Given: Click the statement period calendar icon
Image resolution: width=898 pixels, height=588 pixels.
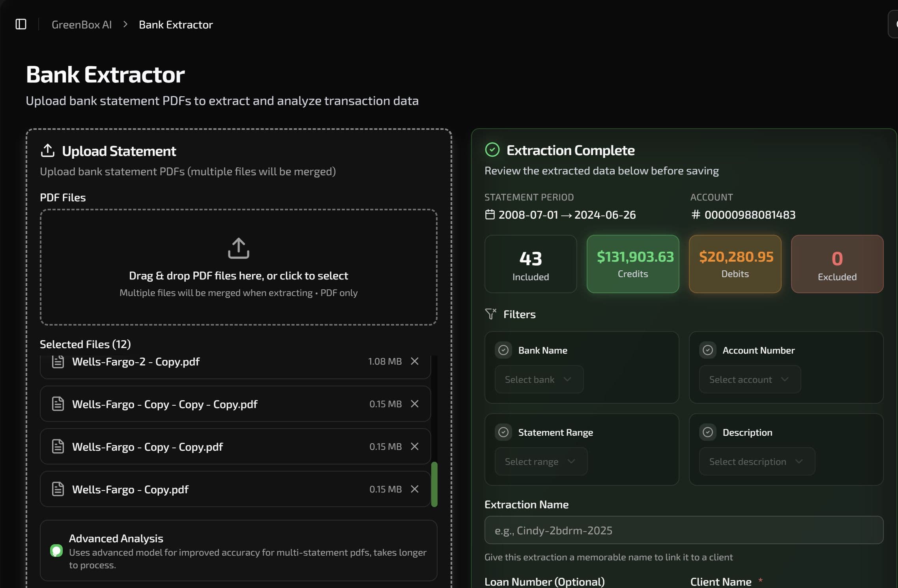Looking at the screenshot, I should (490, 215).
